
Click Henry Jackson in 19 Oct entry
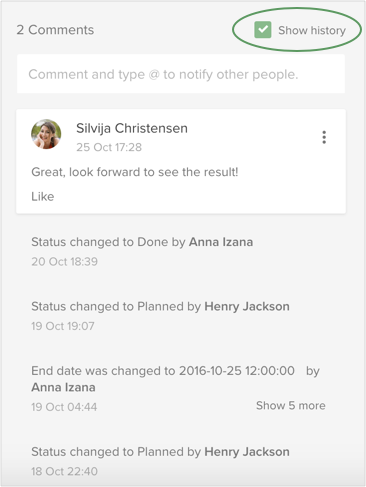pyautogui.click(x=247, y=306)
